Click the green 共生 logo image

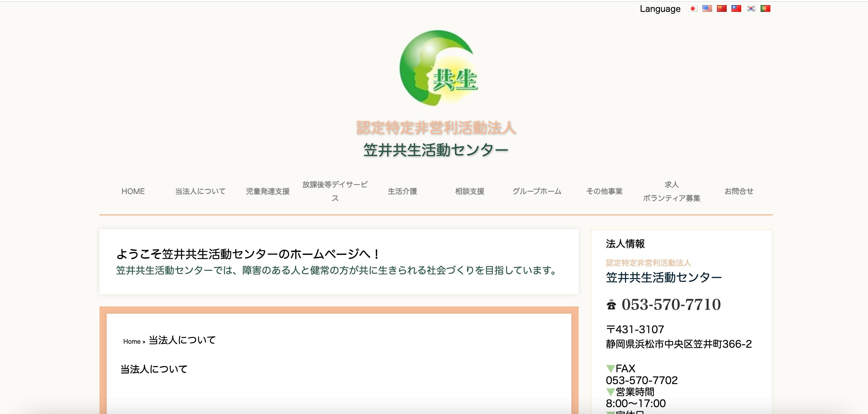438,68
